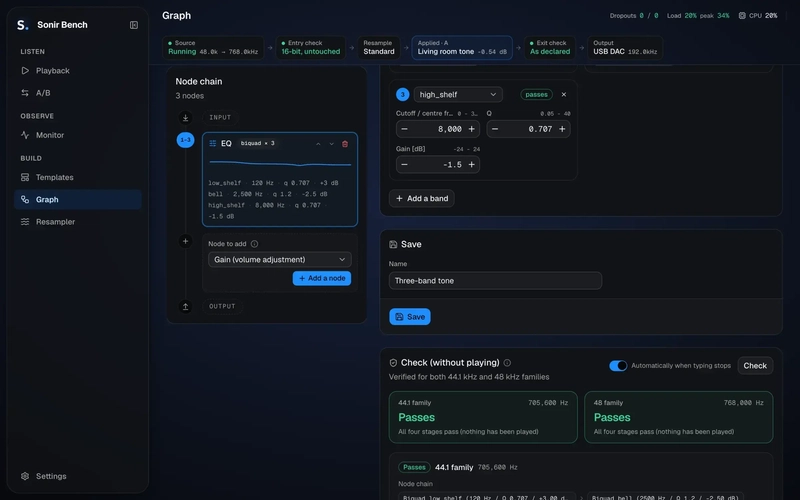Open A/B comparison page
Screen dimensions: 800x500
pyautogui.click(x=78, y=93)
